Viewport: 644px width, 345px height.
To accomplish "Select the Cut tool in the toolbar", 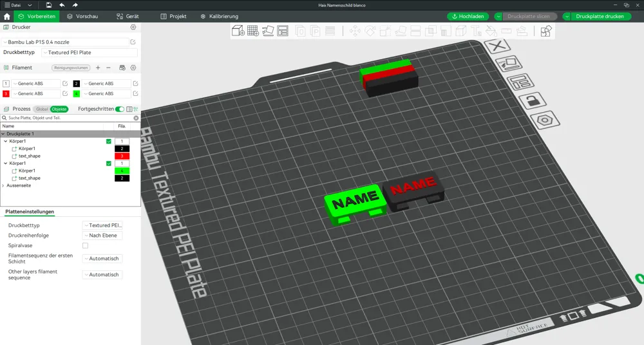I will [x=415, y=31].
